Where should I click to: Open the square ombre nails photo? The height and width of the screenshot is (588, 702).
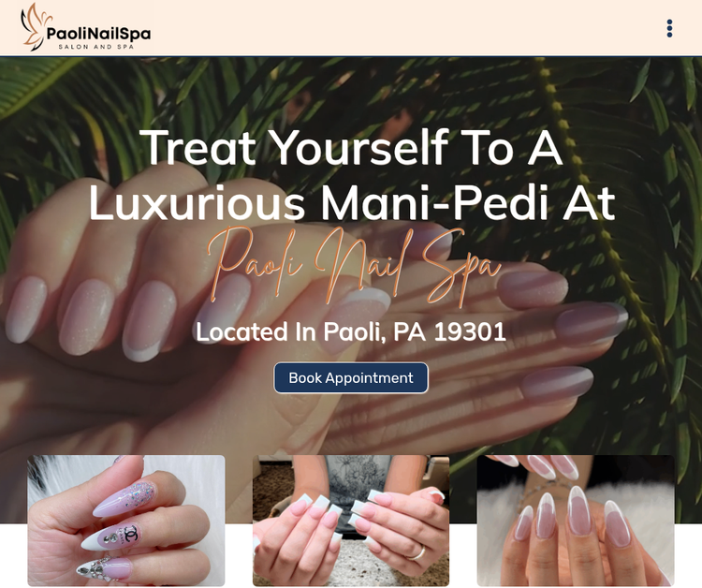[x=351, y=521]
